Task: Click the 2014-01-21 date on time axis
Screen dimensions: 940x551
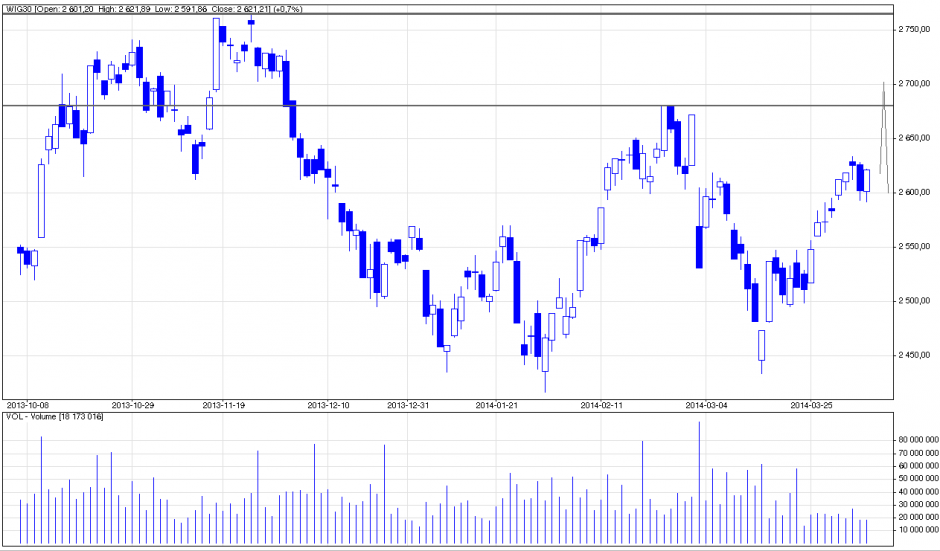Action: 497,405
